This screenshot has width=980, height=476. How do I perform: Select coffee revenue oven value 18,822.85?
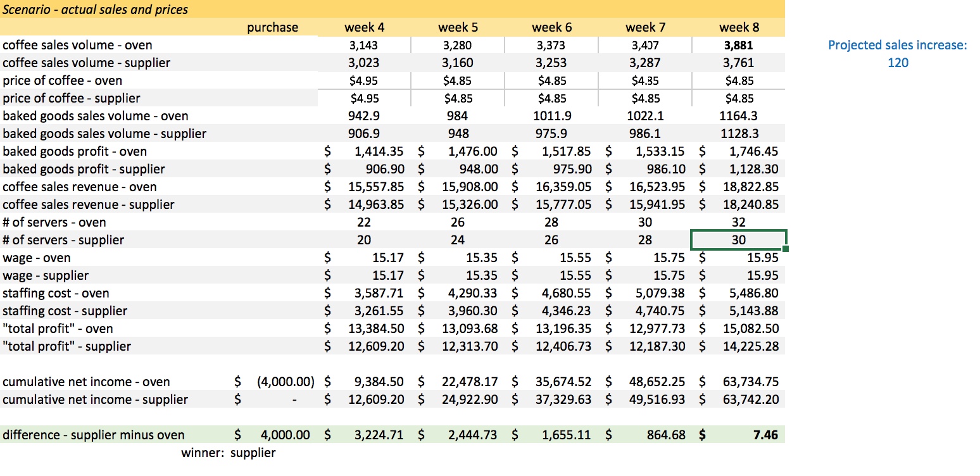point(751,187)
